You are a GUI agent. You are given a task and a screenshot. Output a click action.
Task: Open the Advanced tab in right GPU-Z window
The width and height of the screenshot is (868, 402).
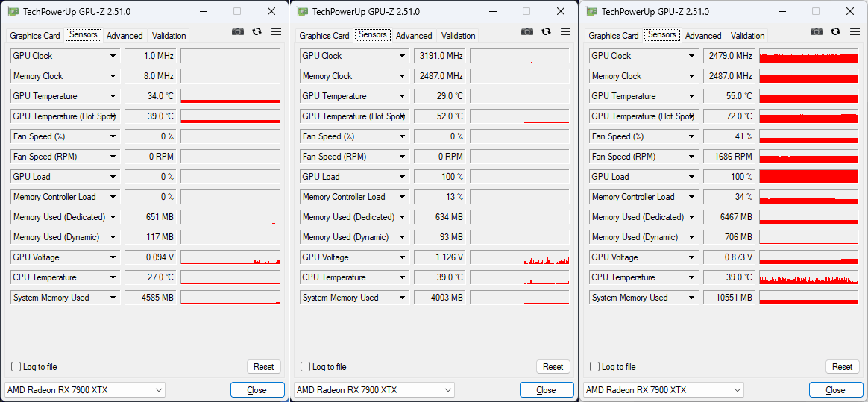point(703,36)
